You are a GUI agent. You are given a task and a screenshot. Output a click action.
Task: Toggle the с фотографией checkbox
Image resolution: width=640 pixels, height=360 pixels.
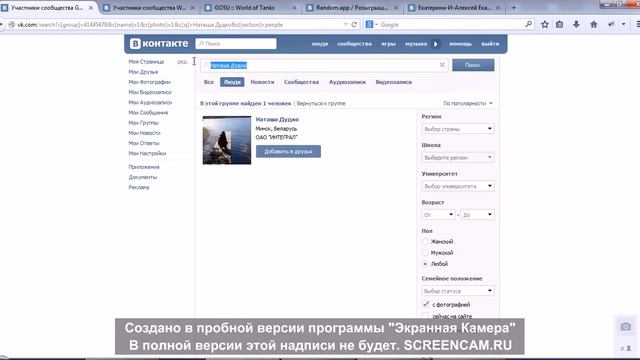point(425,304)
